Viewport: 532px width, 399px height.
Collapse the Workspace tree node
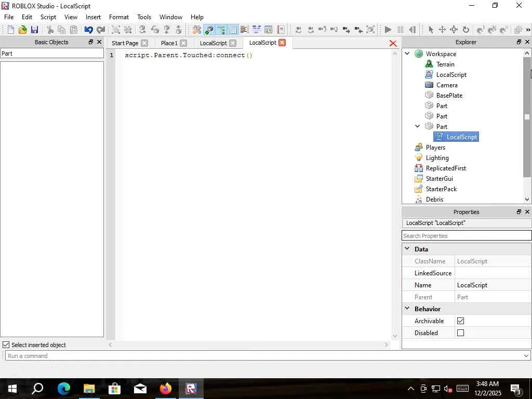407,54
